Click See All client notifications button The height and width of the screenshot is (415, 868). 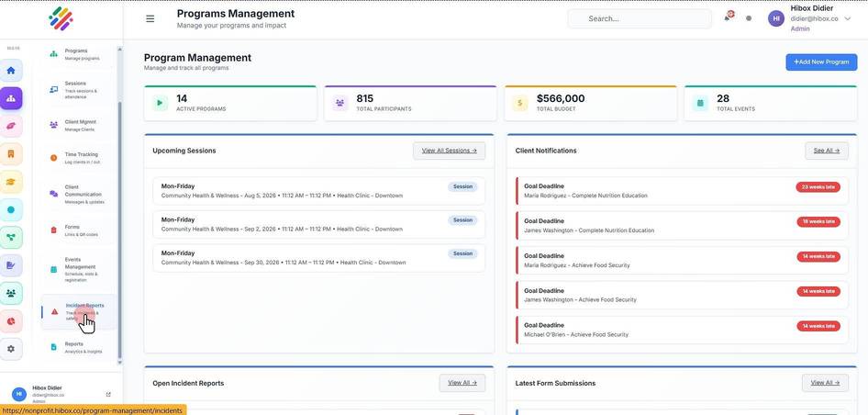coord(827,151)
